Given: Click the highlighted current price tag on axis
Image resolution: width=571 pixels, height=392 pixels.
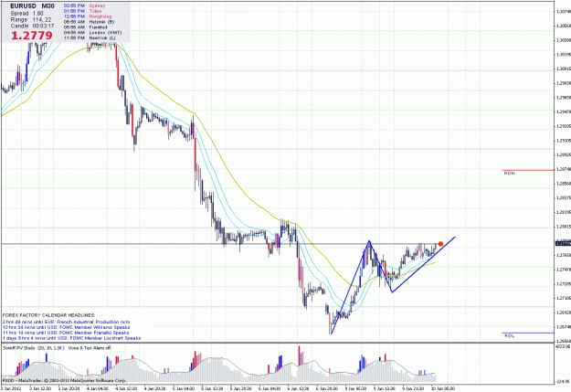Looking at the screenshot, I should coord(563,244).
